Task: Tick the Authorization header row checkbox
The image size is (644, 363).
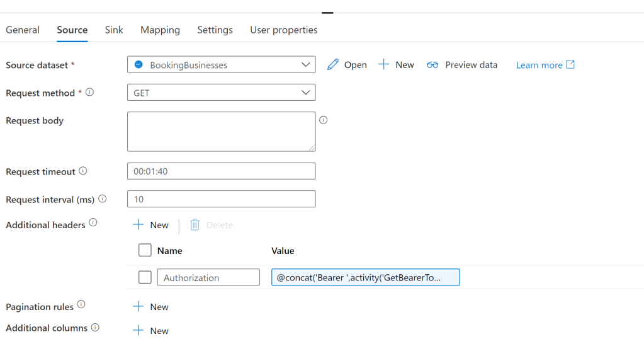Action: (145, 277)
